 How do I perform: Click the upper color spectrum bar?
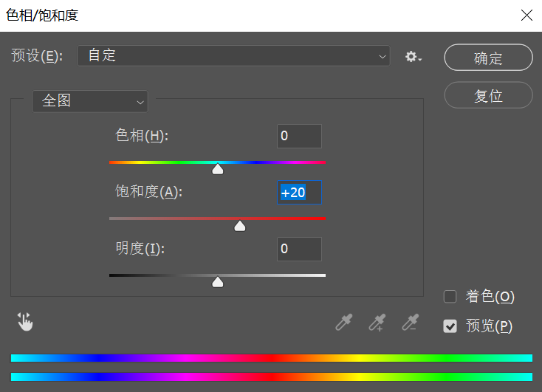click(271, 358)
